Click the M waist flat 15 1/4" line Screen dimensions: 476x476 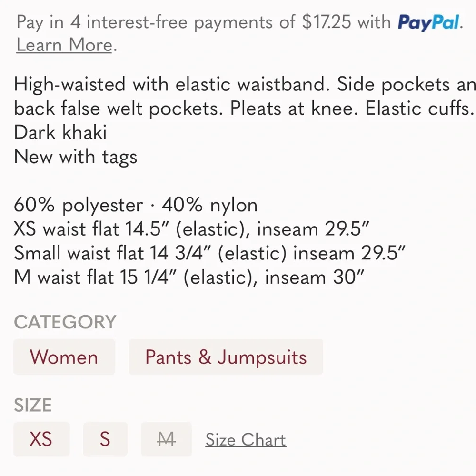189,277
